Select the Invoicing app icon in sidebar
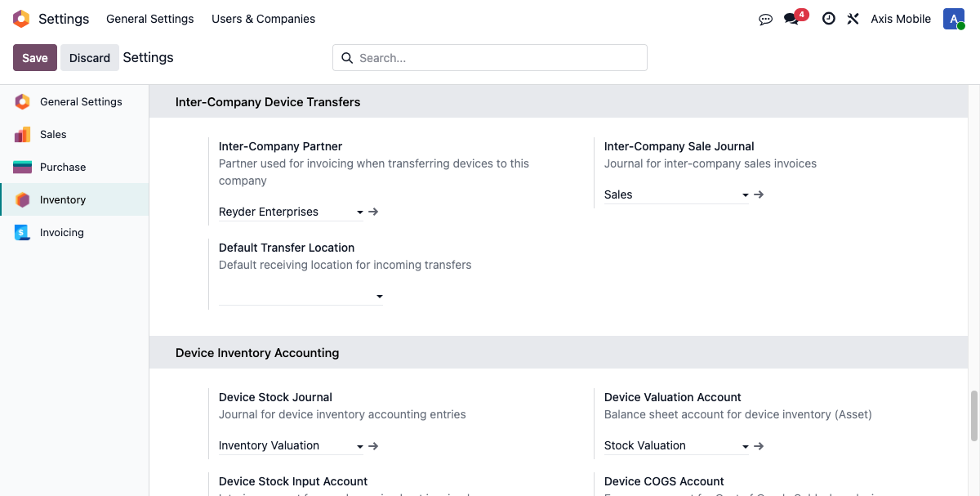 click(22, 232)
